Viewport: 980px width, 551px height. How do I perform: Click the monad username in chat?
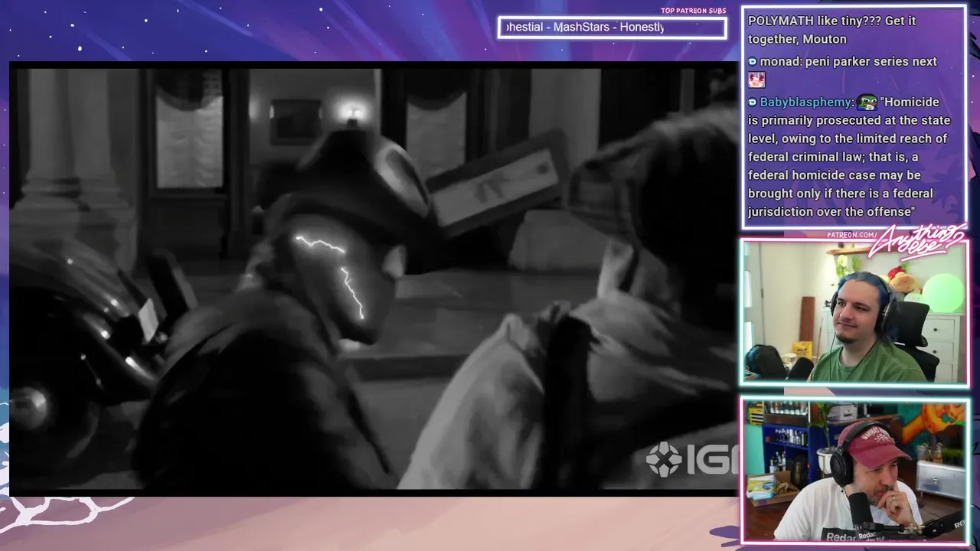779,61
